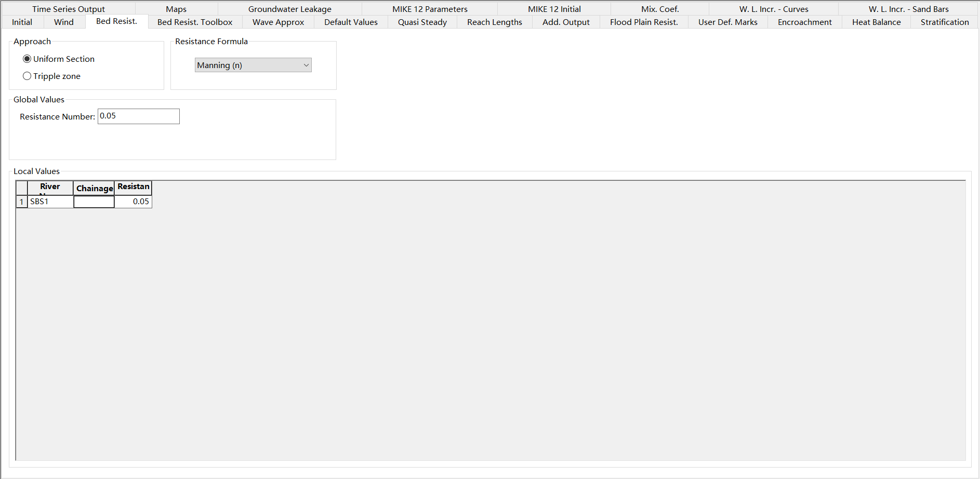
Task: Click the Resistance Number input field
Action: coord(138,116)
